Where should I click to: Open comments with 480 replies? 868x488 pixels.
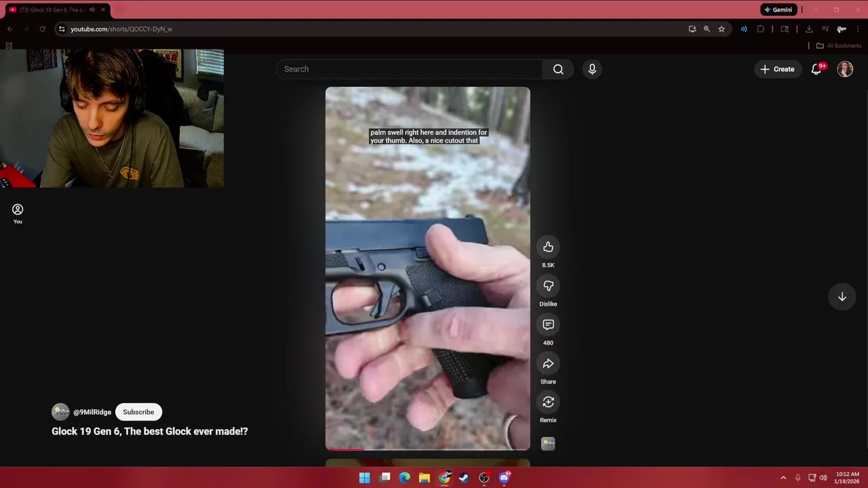[548, 325]
